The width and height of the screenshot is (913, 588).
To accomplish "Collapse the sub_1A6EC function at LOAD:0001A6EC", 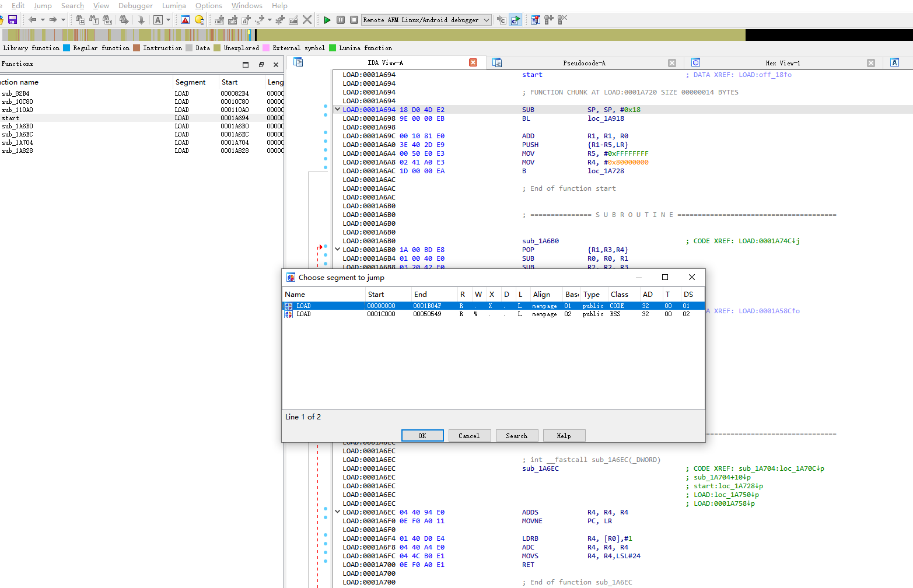I will click(337, 512).
